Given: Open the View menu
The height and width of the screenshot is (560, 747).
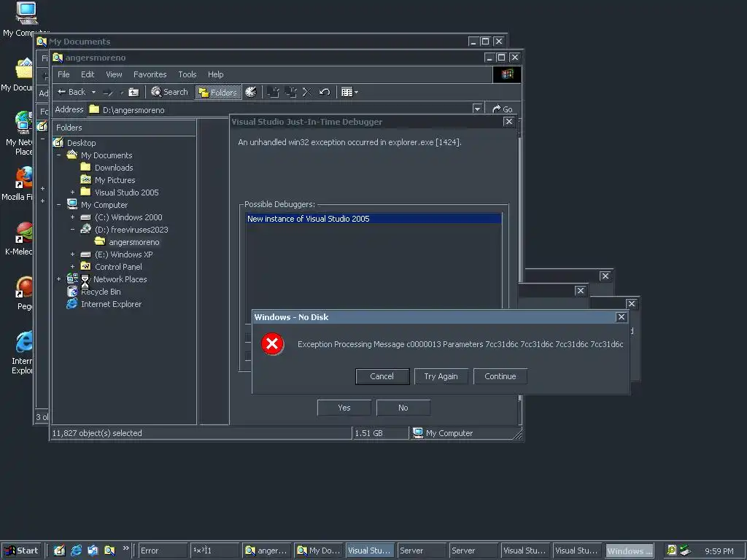Looking at the screenshot, I should [x=114, y=74].
